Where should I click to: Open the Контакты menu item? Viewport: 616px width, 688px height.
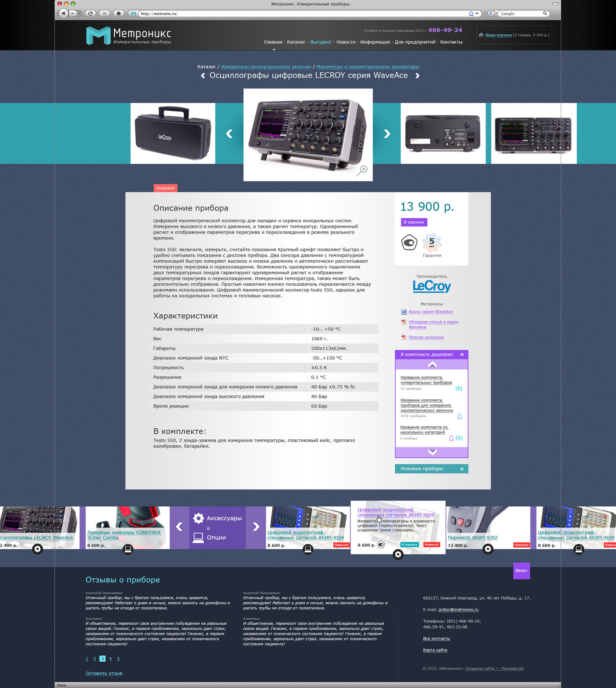(451, 42)
